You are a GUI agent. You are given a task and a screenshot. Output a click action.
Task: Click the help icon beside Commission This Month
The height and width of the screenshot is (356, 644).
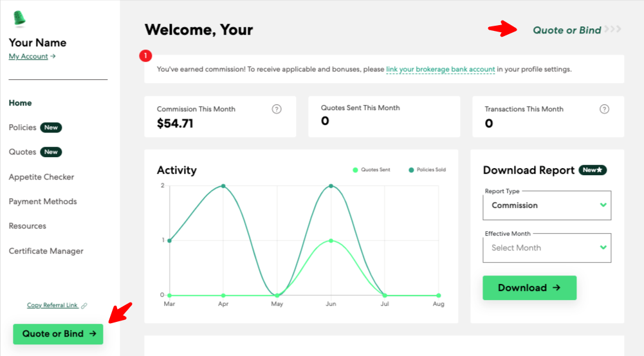click(277, 109)
